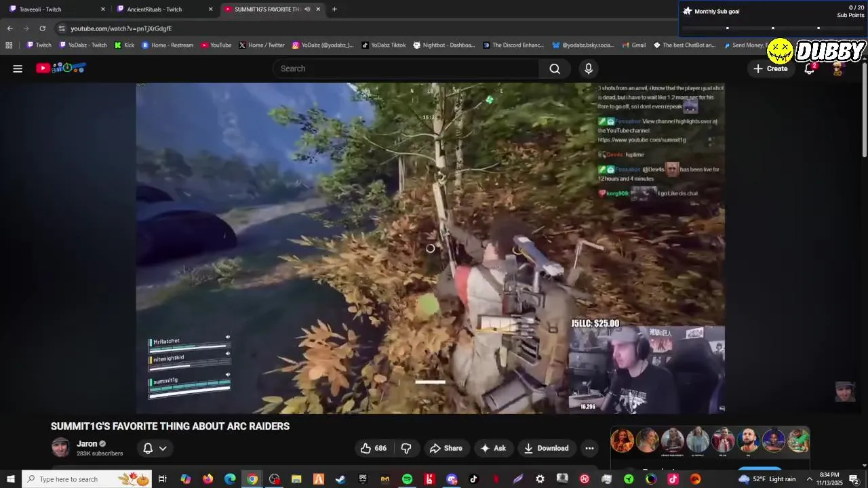Download the video
The image size is (868, 488).
coord(547,448)
